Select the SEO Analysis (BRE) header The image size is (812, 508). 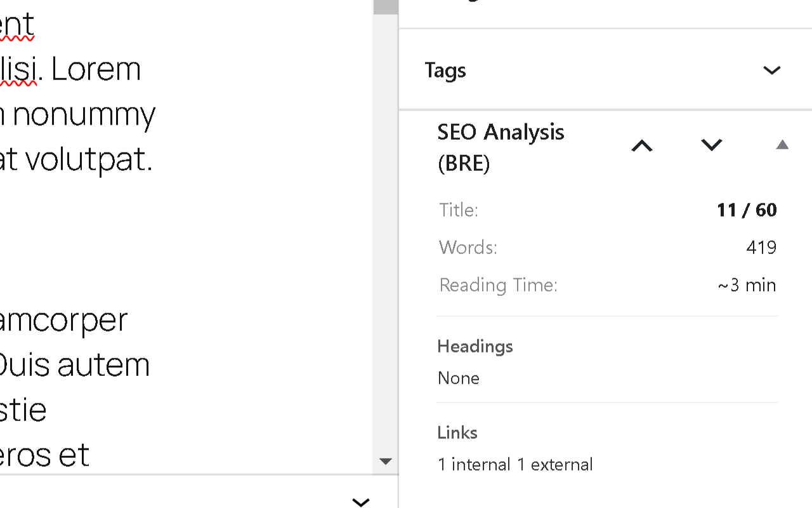501,147
